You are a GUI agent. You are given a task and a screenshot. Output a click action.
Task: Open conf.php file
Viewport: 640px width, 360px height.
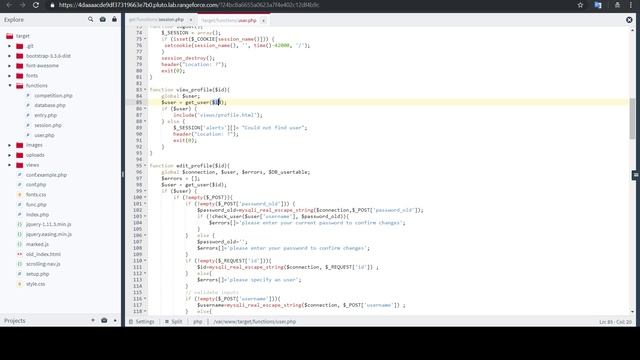pos(36,184)
